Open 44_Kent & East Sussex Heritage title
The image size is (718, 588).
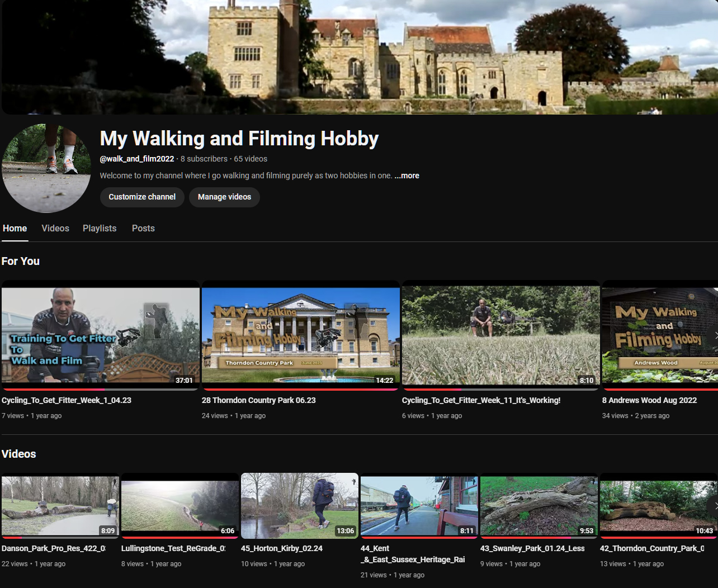click(x=412, y=554)
